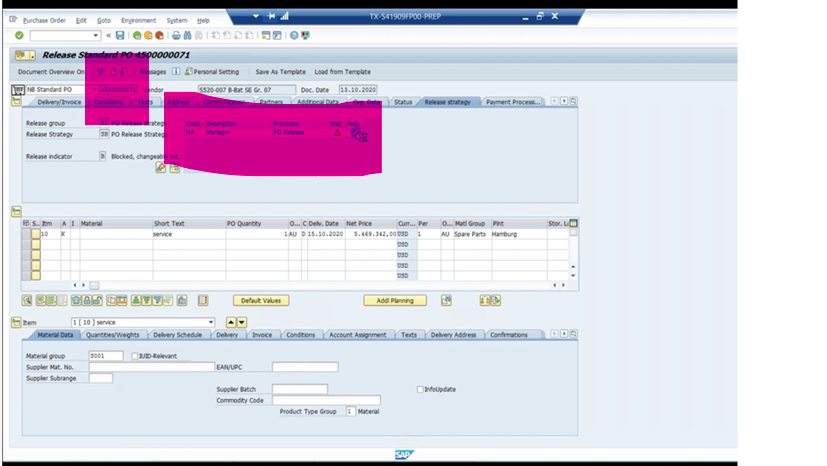Open the Help question mark icon
Screen dimensions: 827x466
[294, 35]
